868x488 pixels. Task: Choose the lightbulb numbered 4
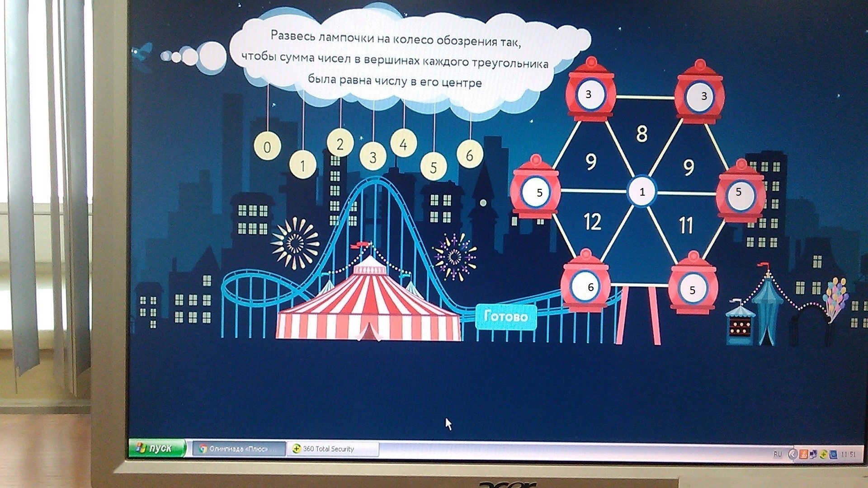[403, 144]
